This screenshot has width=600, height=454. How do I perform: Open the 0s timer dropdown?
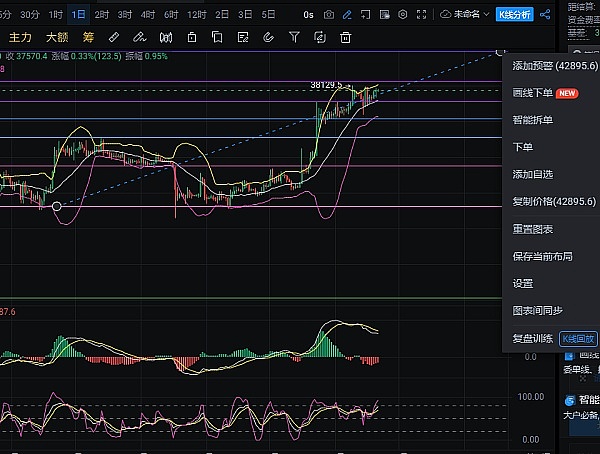coord(307,15)
